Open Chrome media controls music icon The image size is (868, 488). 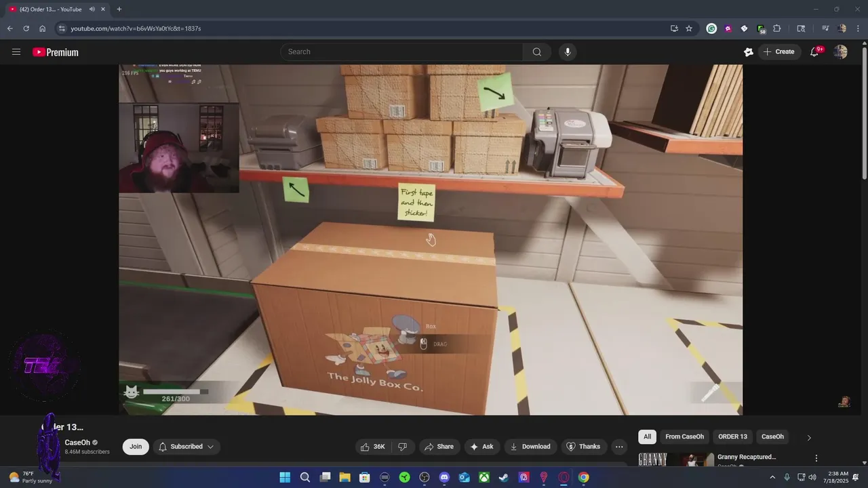[x=825, y=28]
